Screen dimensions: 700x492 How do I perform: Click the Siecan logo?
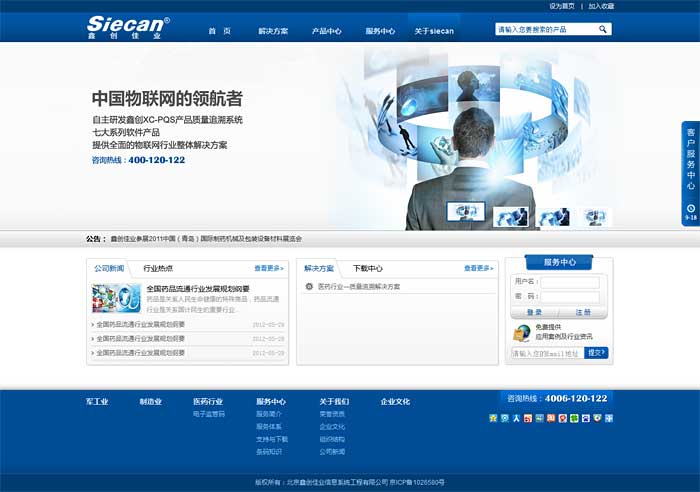click(128, 27)
